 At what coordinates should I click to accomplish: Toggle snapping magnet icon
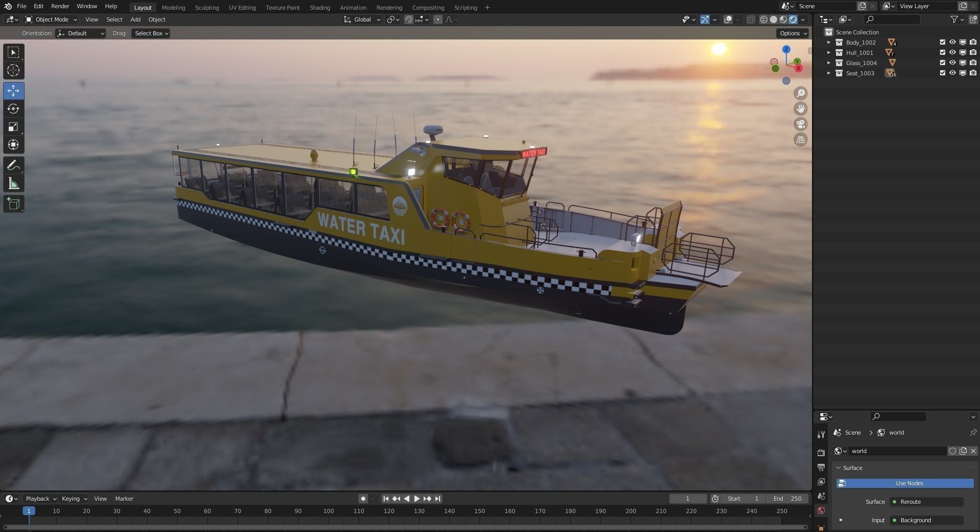(x=409, y=19)
